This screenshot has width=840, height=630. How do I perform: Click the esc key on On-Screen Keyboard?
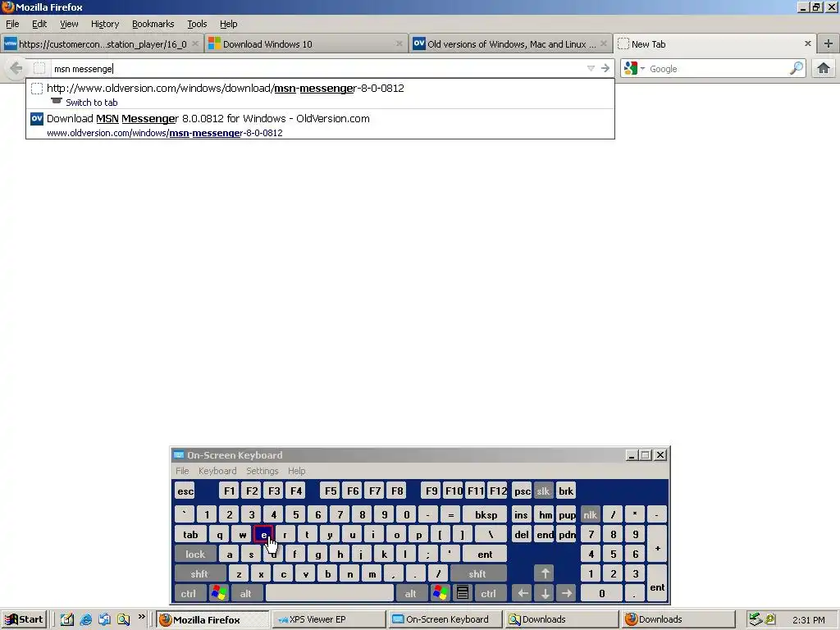185,491
